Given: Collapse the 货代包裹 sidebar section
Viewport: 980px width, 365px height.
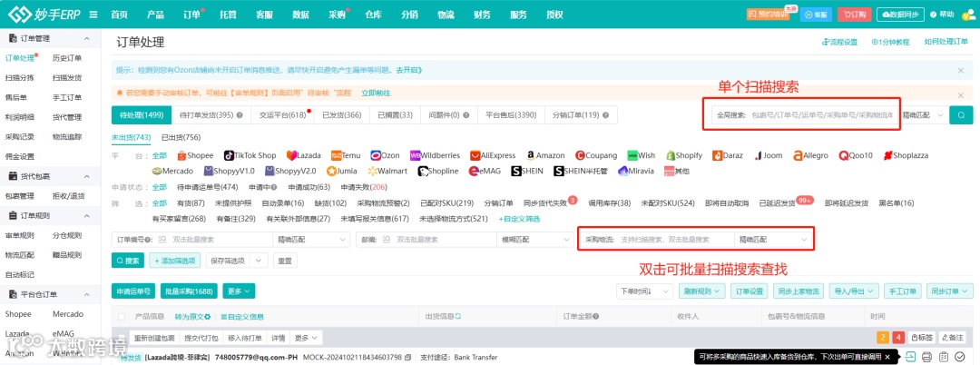Looking at the screenshot, I should [87, 177].
